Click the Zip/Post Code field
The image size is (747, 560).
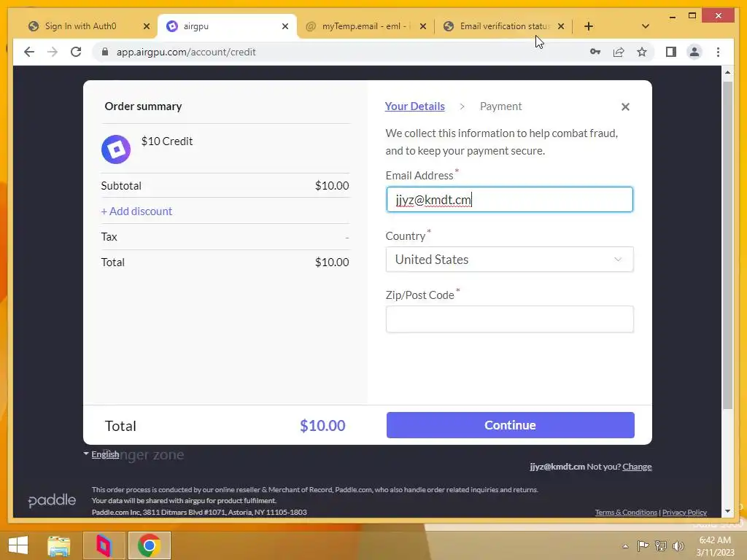509,319
